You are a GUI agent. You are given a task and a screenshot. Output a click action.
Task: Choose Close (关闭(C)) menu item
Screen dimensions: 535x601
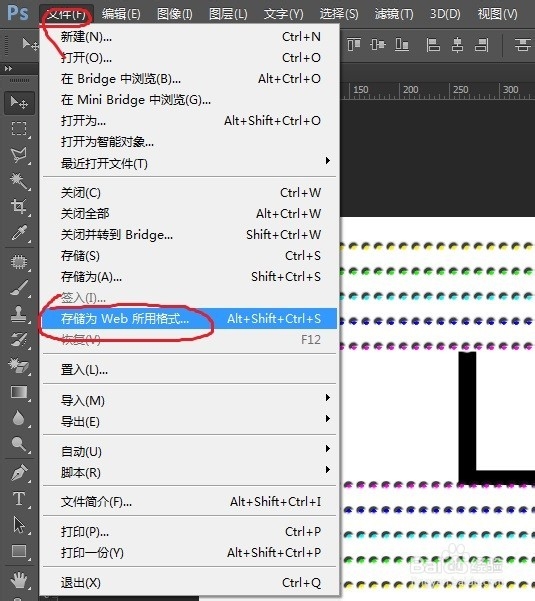pos(189,192)
